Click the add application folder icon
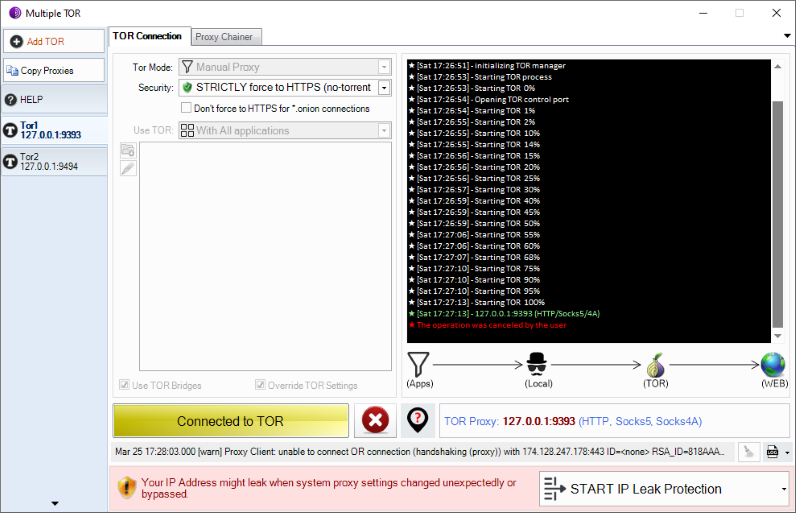The image size is (796, 513). 128,150
